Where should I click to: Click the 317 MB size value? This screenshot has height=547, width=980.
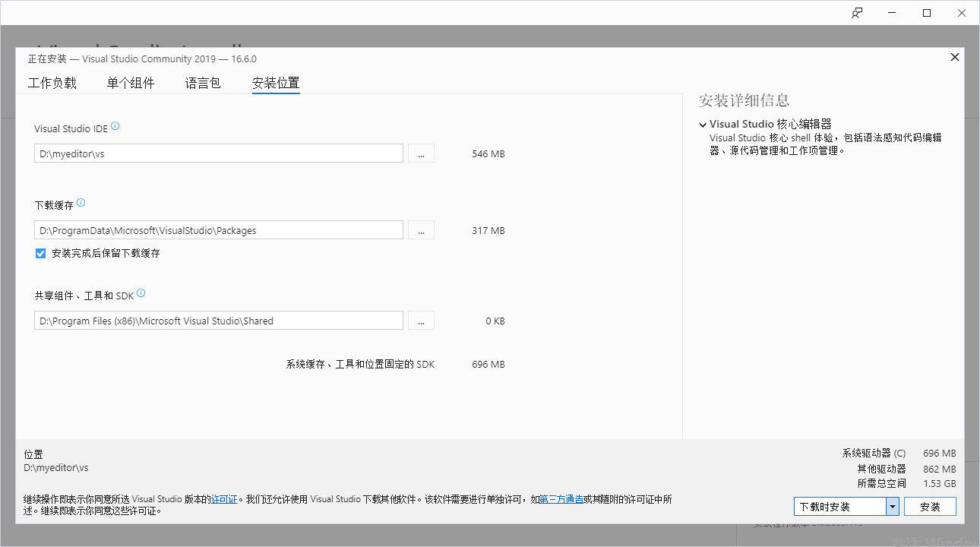pos(488,231)
